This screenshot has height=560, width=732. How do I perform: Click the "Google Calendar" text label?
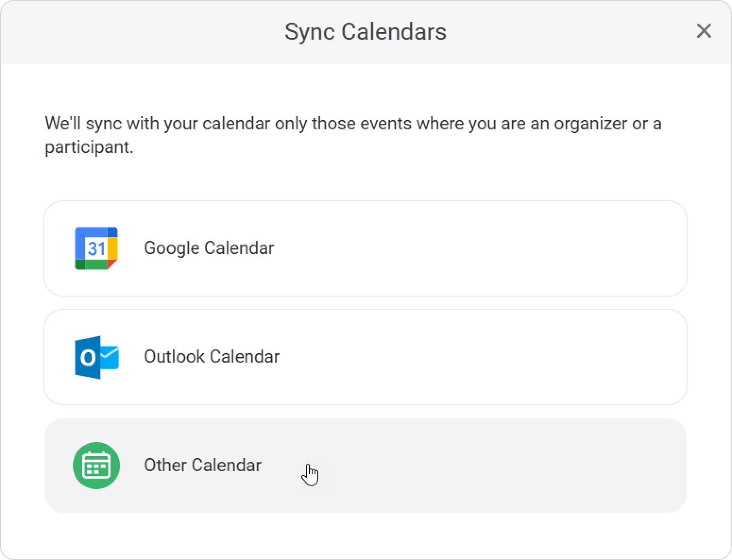[209, 248]
